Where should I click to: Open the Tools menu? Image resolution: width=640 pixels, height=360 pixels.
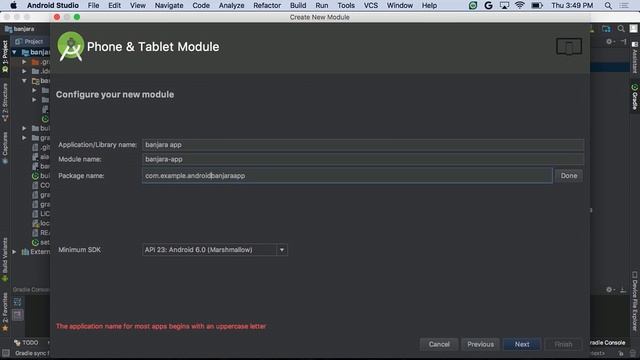point(346,5)
